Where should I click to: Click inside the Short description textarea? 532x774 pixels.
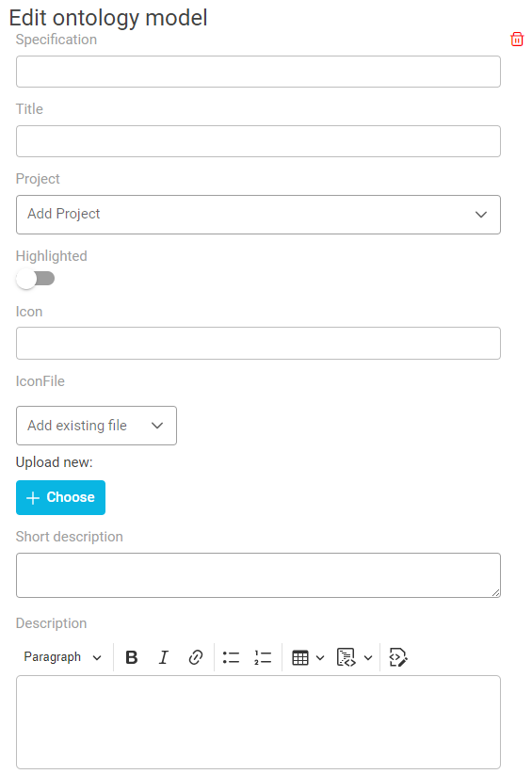(258, 575)
